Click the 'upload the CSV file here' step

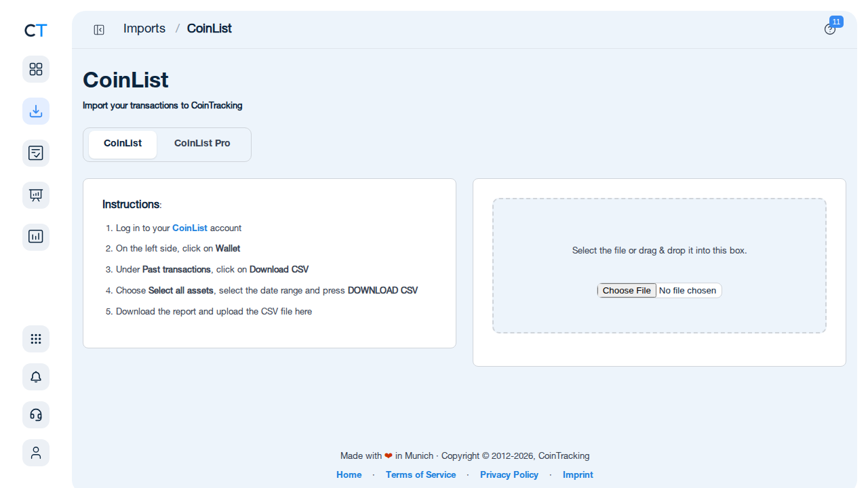coord(214,312)
